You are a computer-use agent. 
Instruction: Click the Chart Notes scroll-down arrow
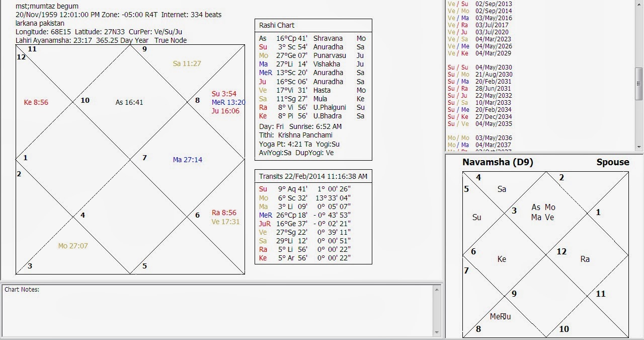[x=437, y=332]
